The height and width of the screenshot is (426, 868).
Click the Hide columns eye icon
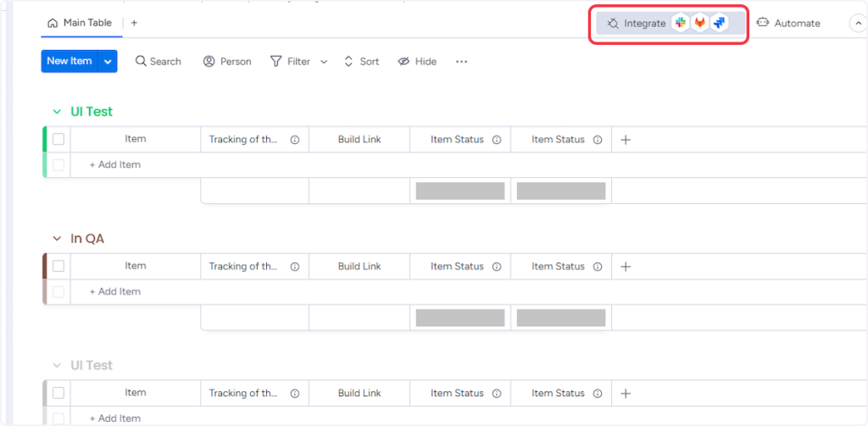pyautogui.click(x=403, y=62)
